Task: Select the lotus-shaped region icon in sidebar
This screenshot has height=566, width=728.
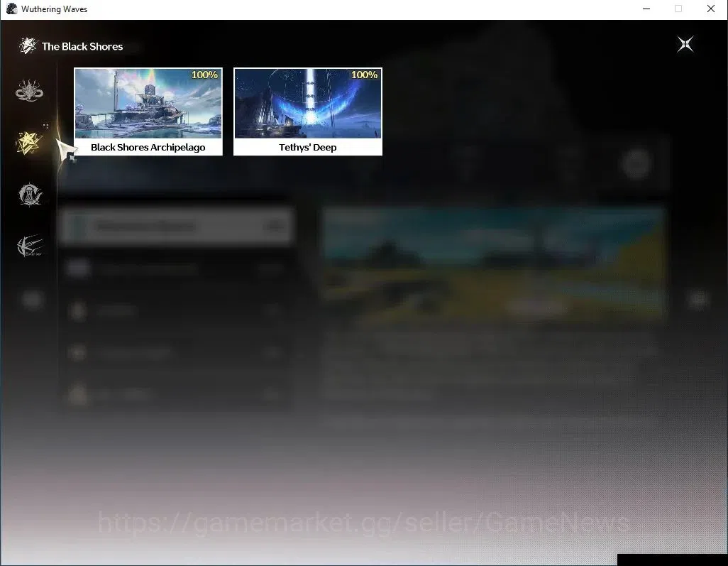Action: point(29,90)
